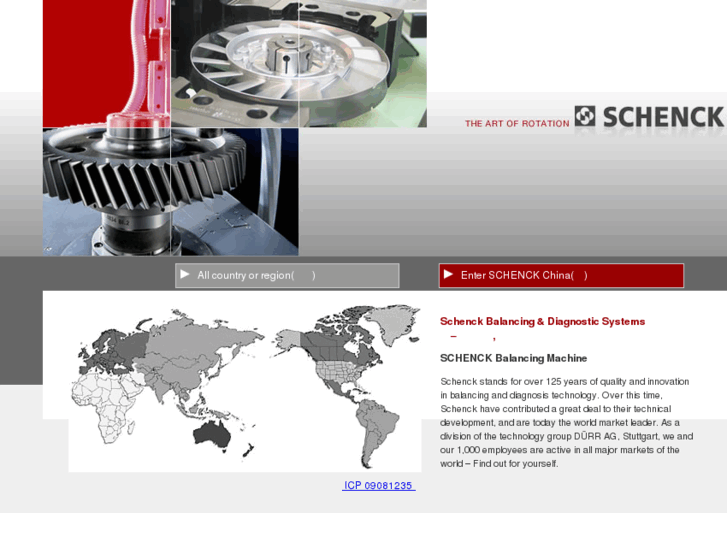The width and height of the screenshot is (727, 545).
Task: Click the arrow icon in All country button
Action: [185, 274]
